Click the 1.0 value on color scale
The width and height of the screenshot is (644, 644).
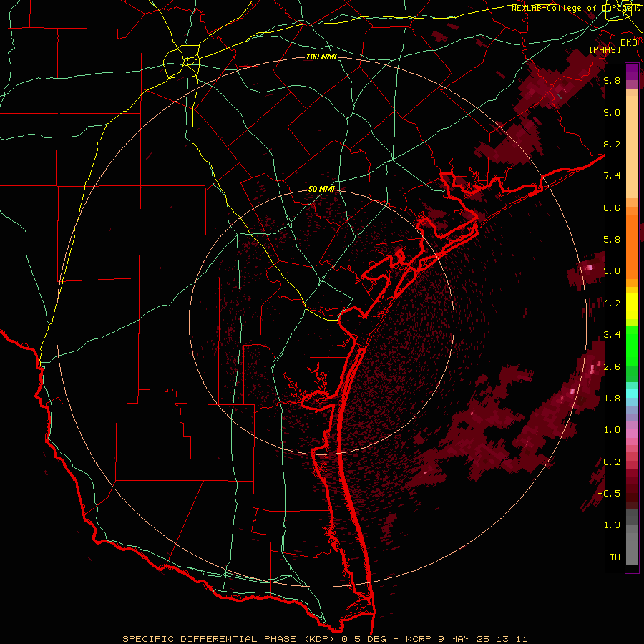click(x=612, y=430)
